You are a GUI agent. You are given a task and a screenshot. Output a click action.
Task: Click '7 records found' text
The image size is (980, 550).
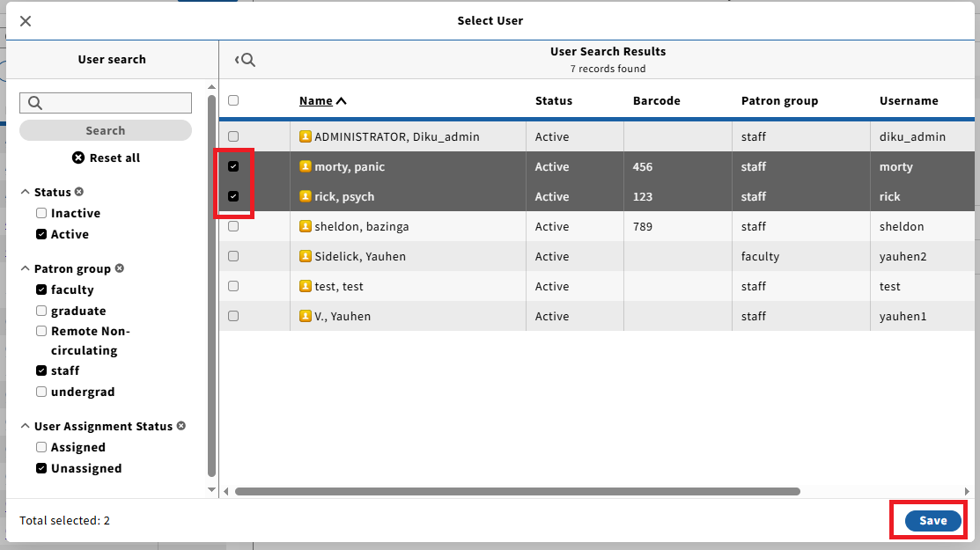point(608,69)
